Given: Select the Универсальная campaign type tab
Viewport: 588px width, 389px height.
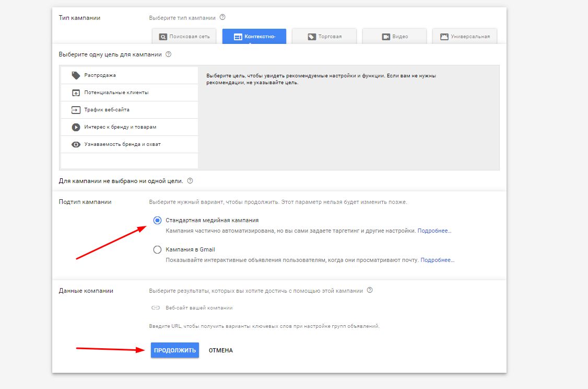Looking at the screenshot, I should pyautogui.click(x=465, y=37).
